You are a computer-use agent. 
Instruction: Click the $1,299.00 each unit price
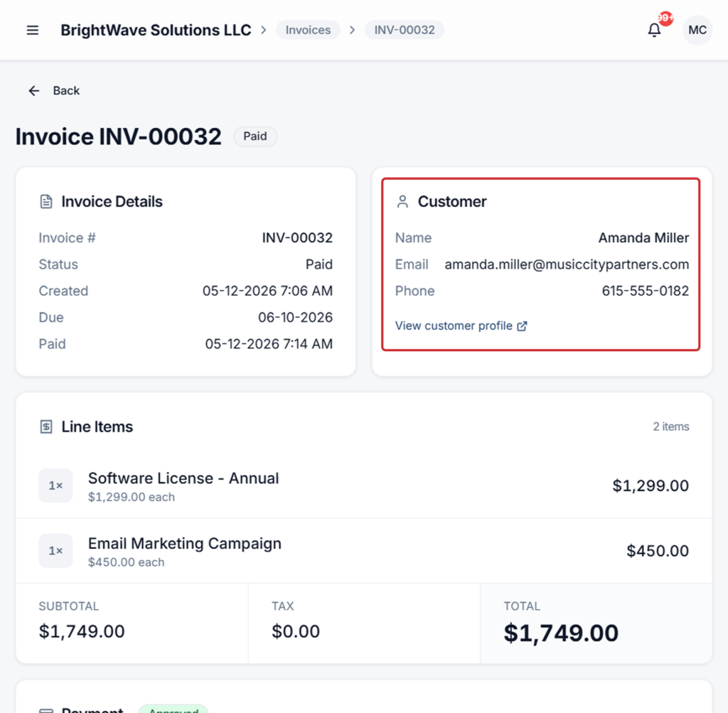(132, 497)
